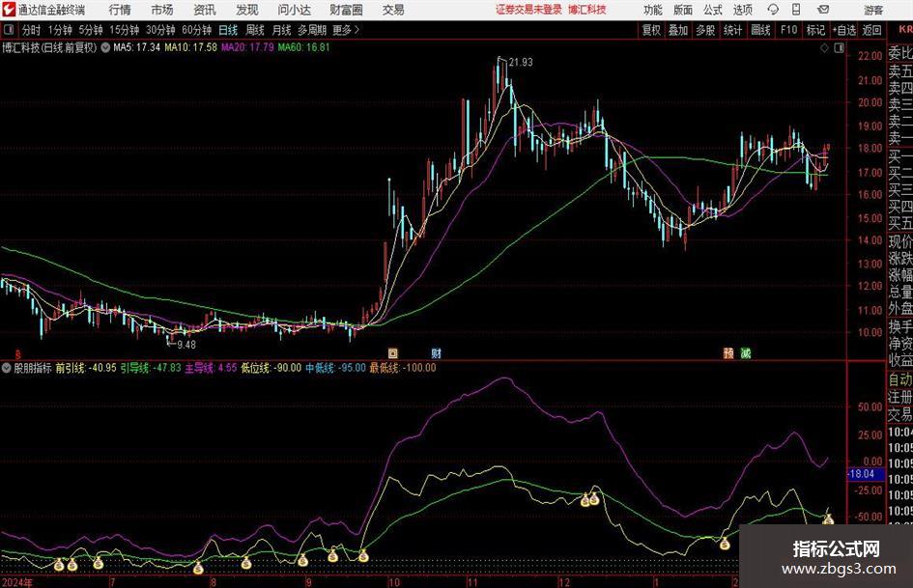Open the 公式 formula menu

click(x=713, y=10)
